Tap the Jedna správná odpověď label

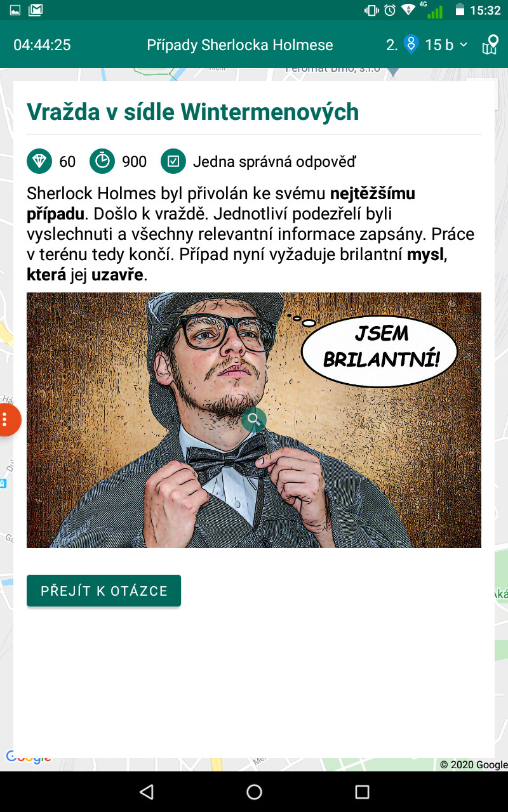pyautogui.click(x=274, y=162)
